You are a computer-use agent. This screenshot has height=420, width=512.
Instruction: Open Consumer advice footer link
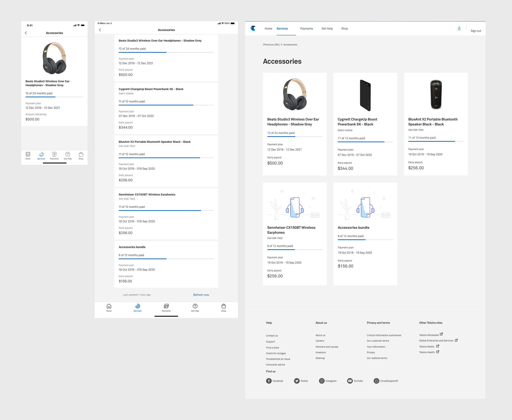click(275, 365)
